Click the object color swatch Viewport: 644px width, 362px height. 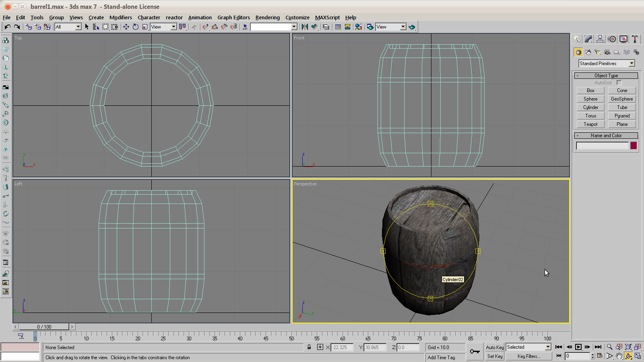(x=634, y=146)
